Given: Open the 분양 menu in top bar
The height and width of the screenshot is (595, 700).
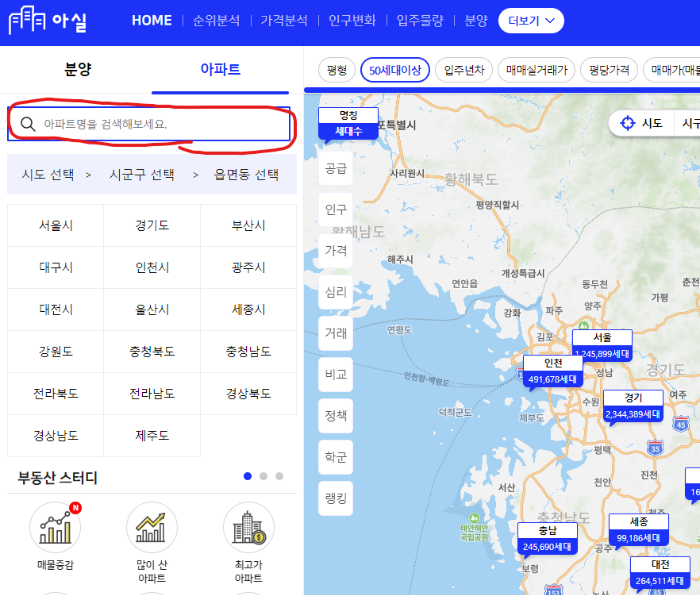Looking at the screenshot, I should click(476, 21).
